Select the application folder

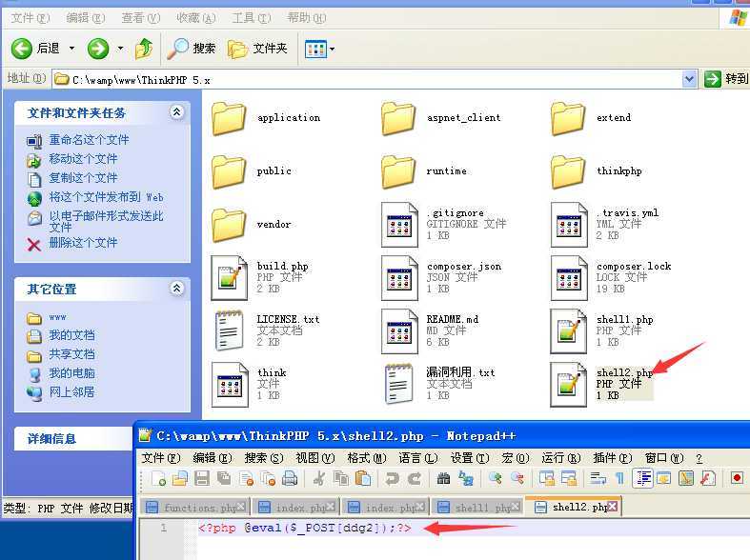click(x=267, y=118)
